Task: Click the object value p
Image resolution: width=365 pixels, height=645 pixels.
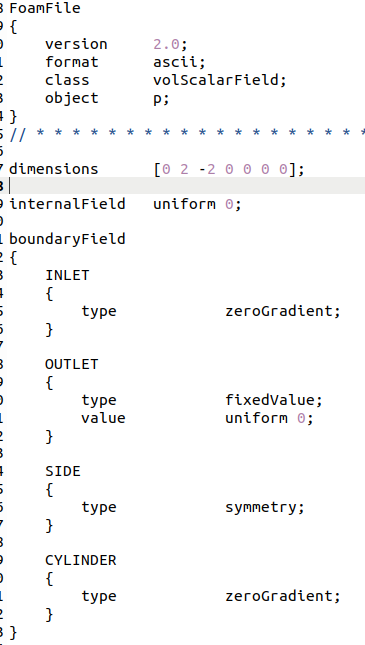Action: pyautogui.click(x=157, y=99)
